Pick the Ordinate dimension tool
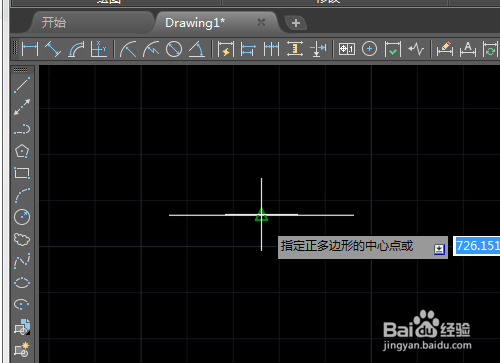Image resolution: width=500 pixels, height=363 pixels. (99, 49)
